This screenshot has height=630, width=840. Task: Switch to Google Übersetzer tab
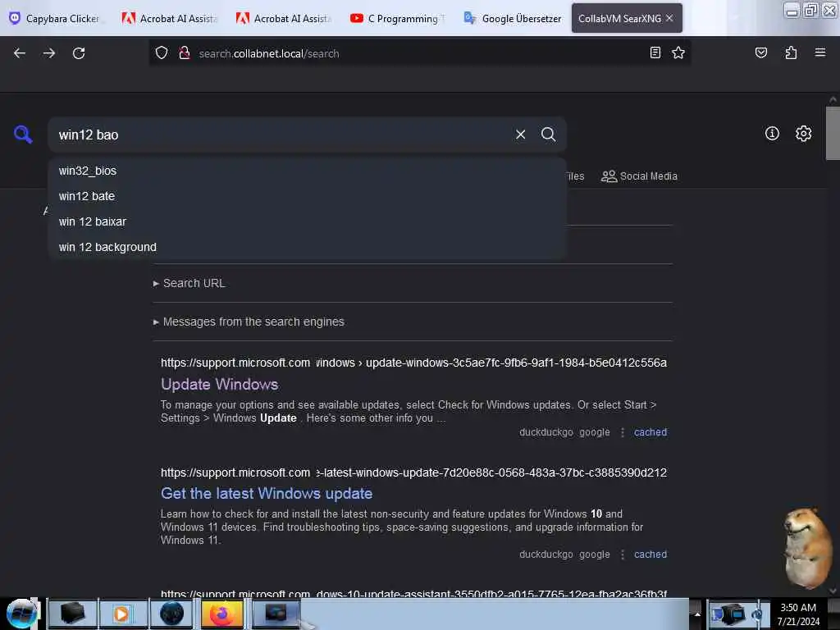click(512, 18)
